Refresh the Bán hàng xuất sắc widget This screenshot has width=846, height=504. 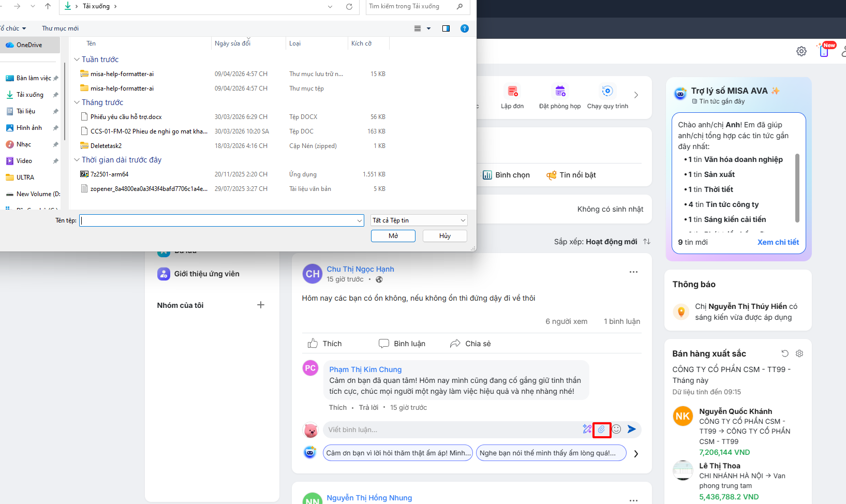point(784,353)
